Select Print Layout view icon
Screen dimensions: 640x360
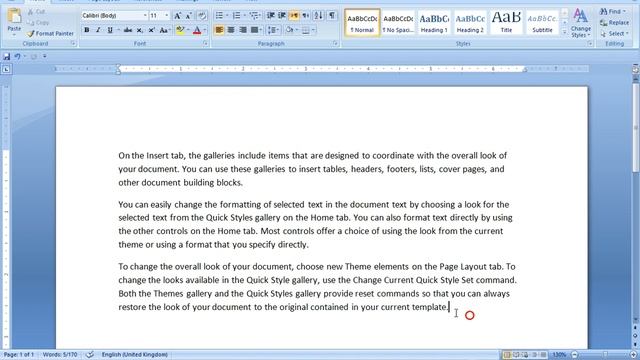point(507,355)
